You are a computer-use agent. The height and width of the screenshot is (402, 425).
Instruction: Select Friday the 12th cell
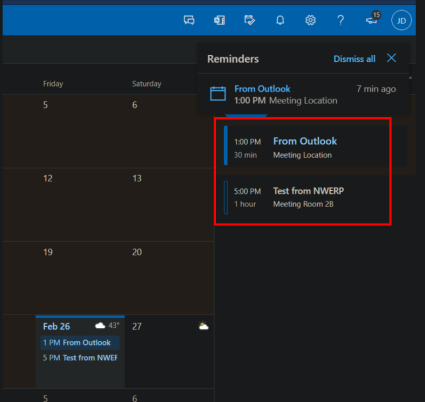(80, 204)
